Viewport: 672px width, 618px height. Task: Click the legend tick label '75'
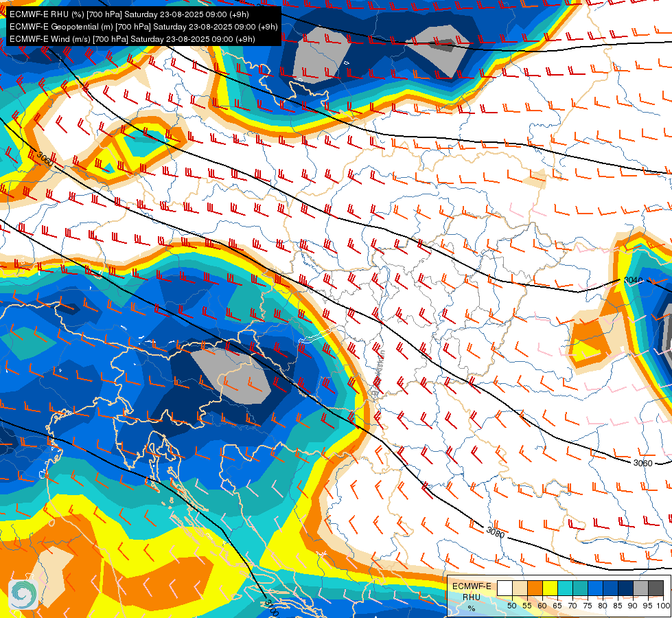pos(587,606)
